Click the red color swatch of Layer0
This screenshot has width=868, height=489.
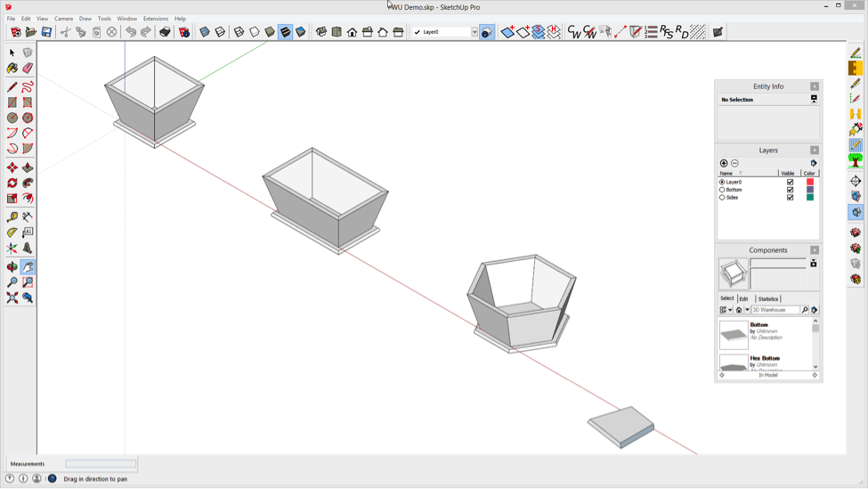coord(810,182)
